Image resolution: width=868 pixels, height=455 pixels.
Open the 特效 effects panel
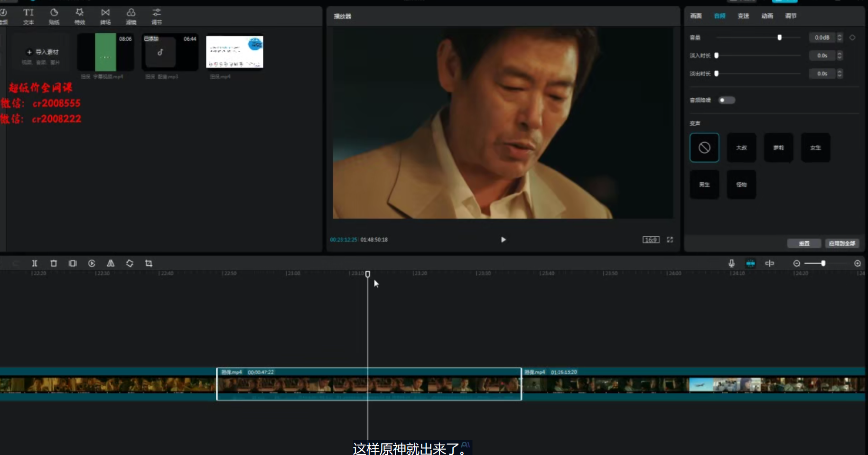(x=80, y=16)
